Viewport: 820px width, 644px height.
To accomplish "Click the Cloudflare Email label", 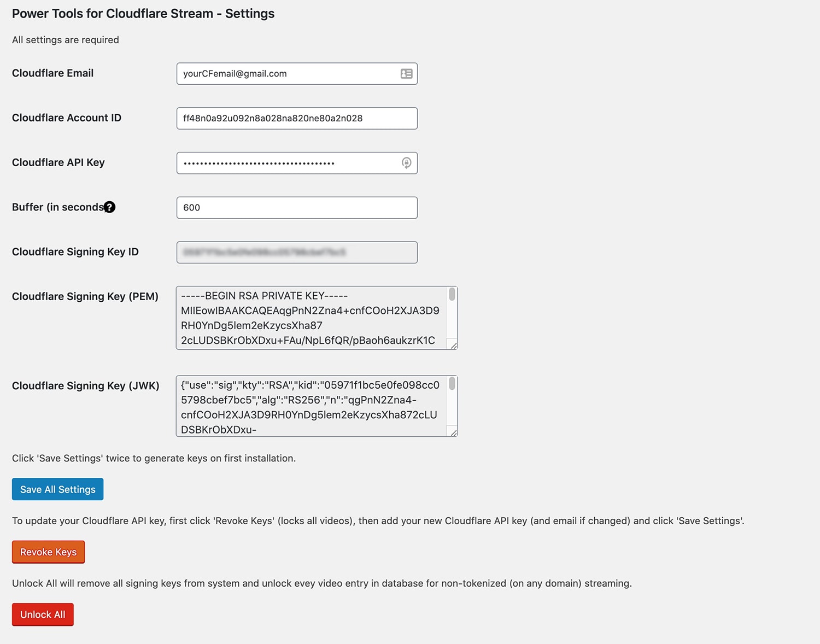I will pos(53,73).
